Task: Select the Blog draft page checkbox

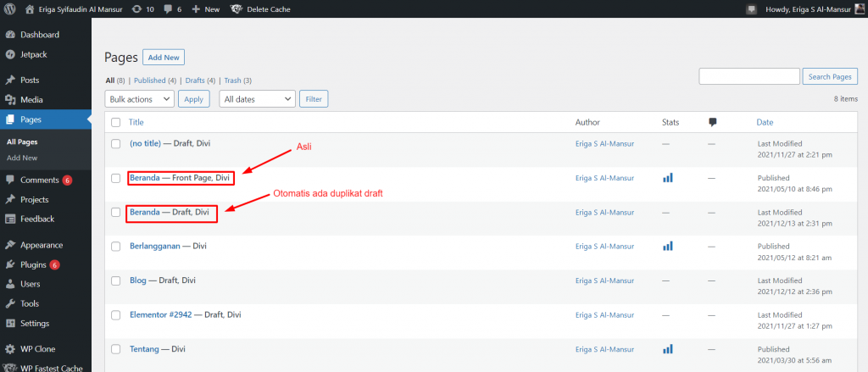Action: pyautogui.click(x=116, y=280)
